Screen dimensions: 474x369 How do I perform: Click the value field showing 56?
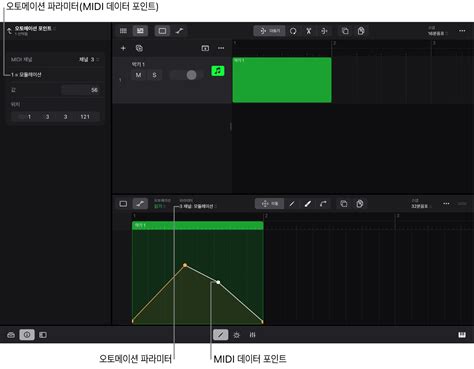(x=80, y=90)
